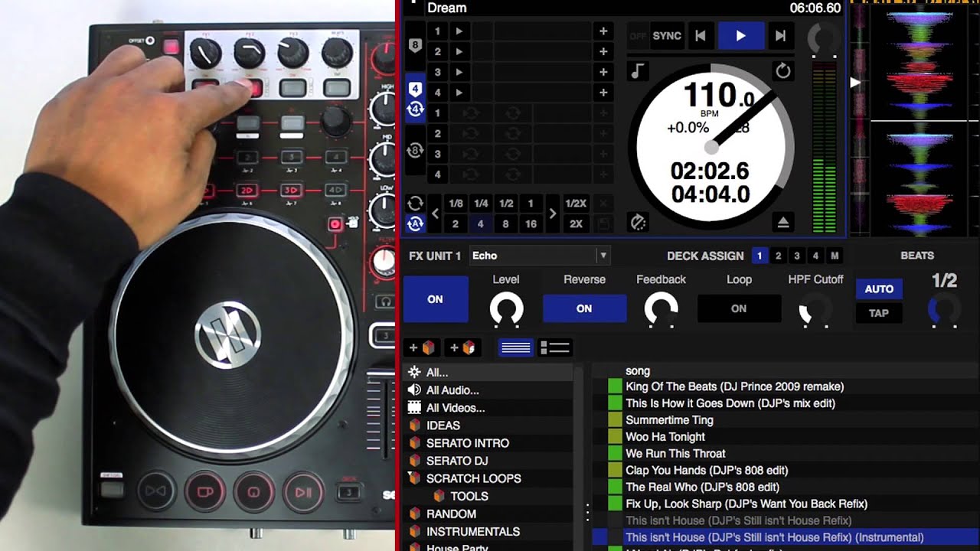This screenshot has width=980, height=551.
Task: Click the skip to previous track icon
Action: click(700, 36)
